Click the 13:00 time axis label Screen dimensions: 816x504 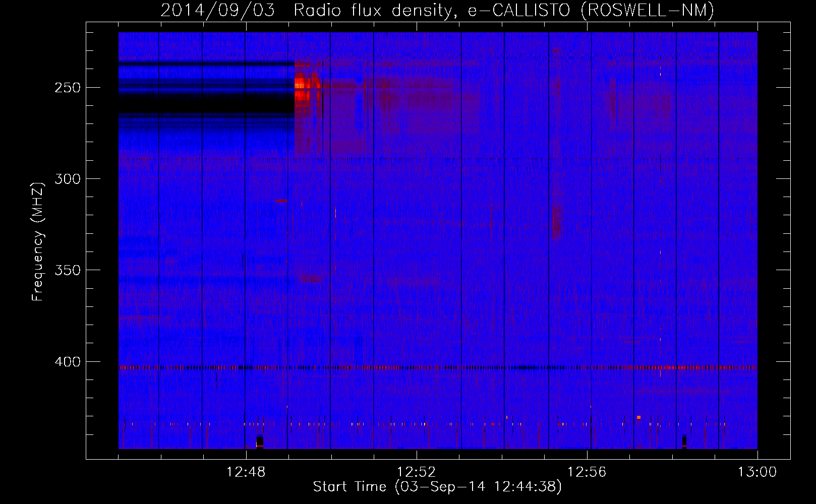tap(757, 472)
